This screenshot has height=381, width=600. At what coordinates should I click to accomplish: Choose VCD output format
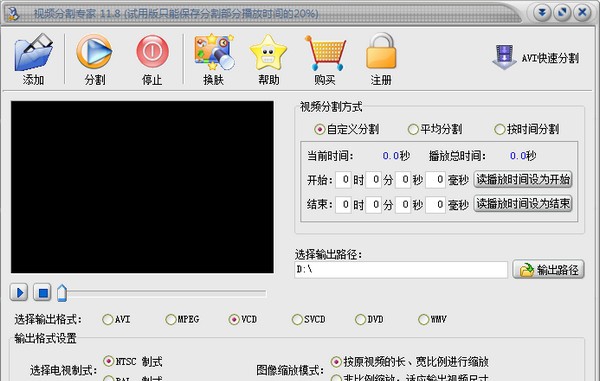click(x=243, y=319)
